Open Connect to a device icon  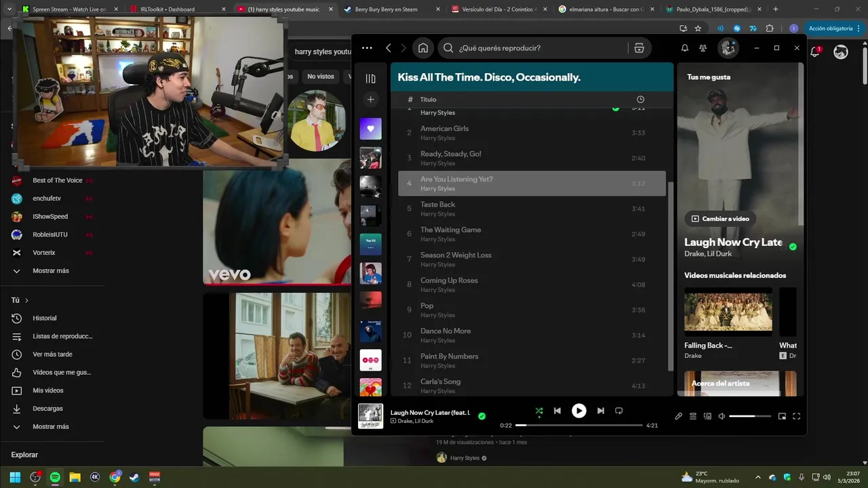click(707, 416)
